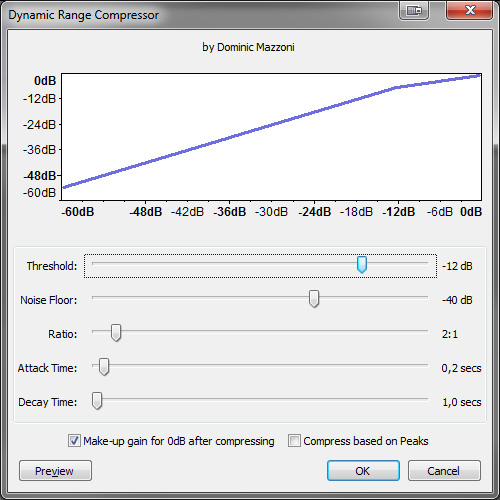The height and width of the screenshot is (500, 500).
Task: Close the Dynamic Range Compressor dialog
Action: (x=469, y=10)
